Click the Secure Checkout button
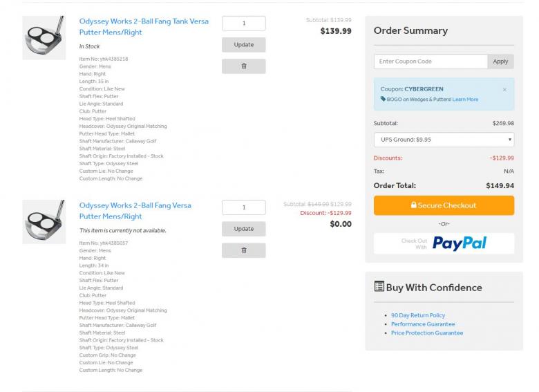 (444, 205)
